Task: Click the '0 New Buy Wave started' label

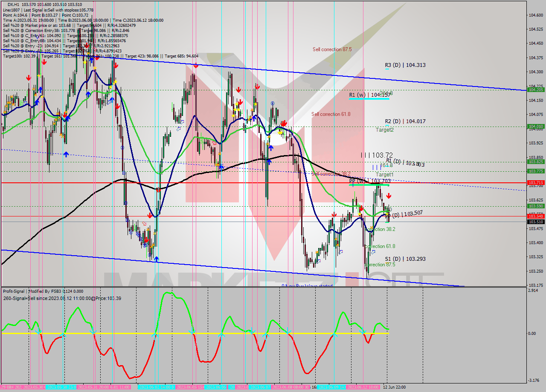Action: 307,286
